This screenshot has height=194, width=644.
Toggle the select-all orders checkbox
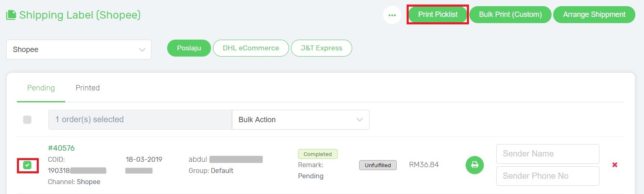click(x=27, y=120)
